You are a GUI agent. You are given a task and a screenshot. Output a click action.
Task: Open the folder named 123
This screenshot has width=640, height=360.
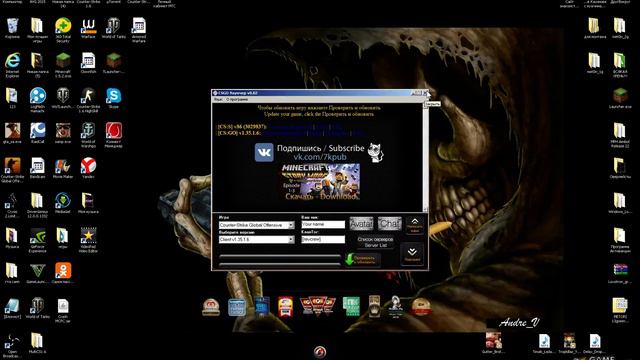tap(12, 98)
